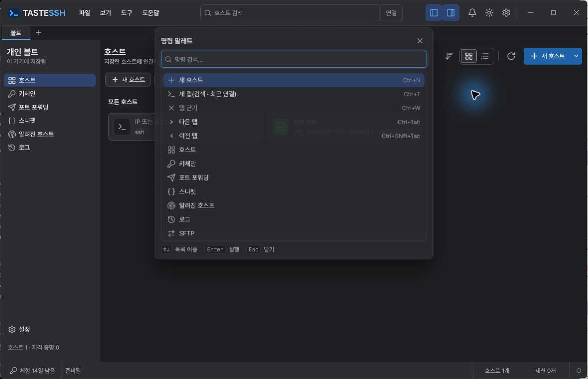
Task: Select the 볼트 tab
Action: [16, 32]
